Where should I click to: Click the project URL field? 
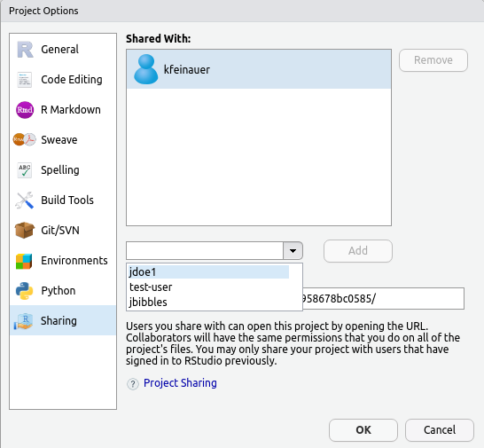(383, 298)
